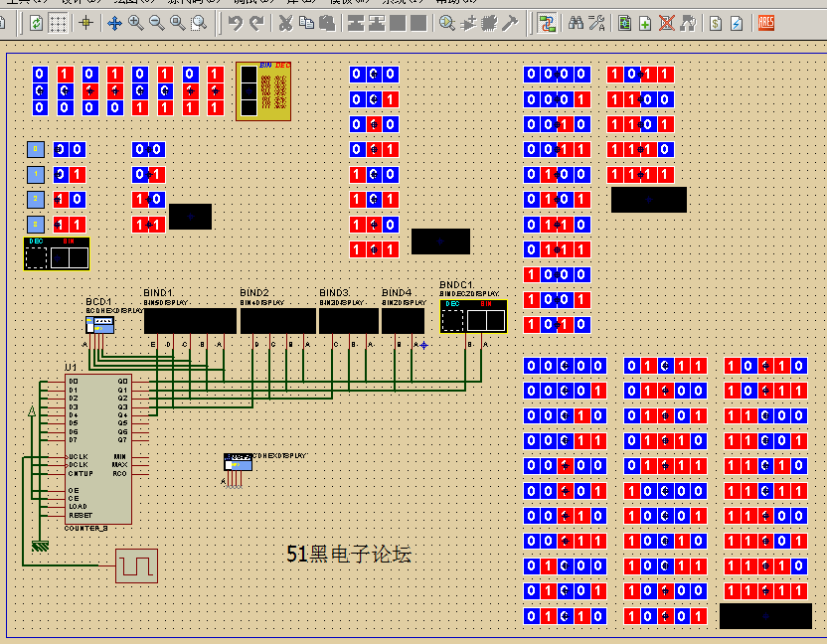Transfer netlist to ARES
This screenshot has width=827, height=644.
point(765,23)
